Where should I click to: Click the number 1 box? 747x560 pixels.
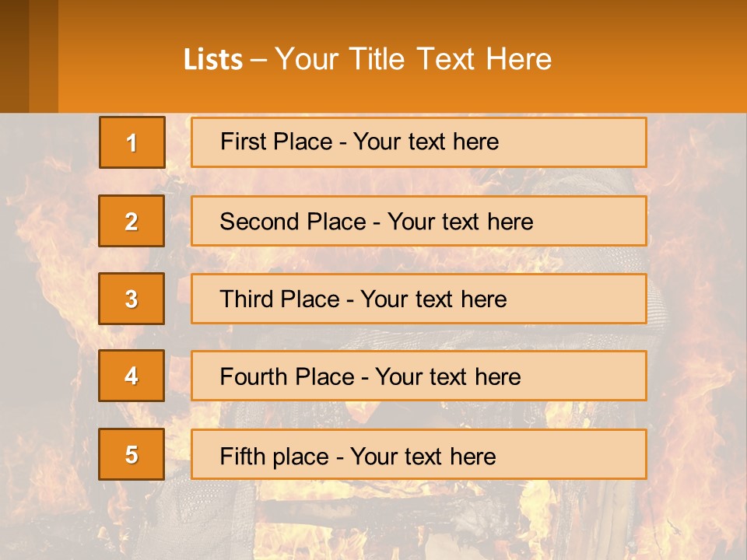tap(132, 142)
